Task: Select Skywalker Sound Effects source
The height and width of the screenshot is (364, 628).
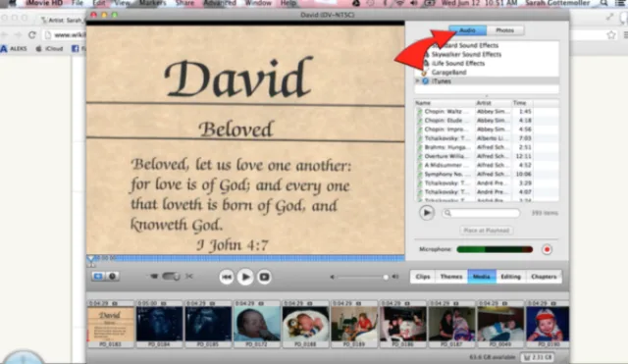Action: click(x=466, y=55)
